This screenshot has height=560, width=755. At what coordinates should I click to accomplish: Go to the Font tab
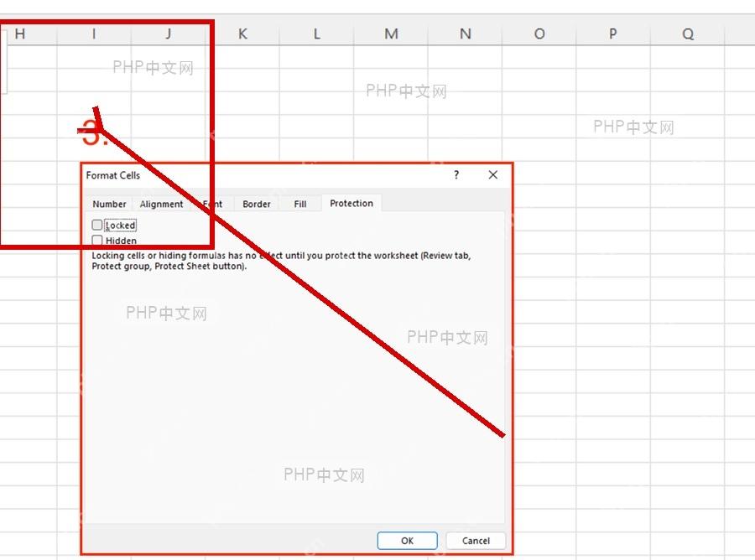click(212, 204)
